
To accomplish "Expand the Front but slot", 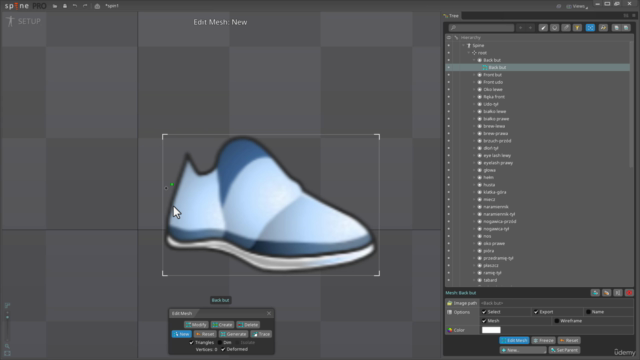I will pyautogui.click(x=474, y=75).
